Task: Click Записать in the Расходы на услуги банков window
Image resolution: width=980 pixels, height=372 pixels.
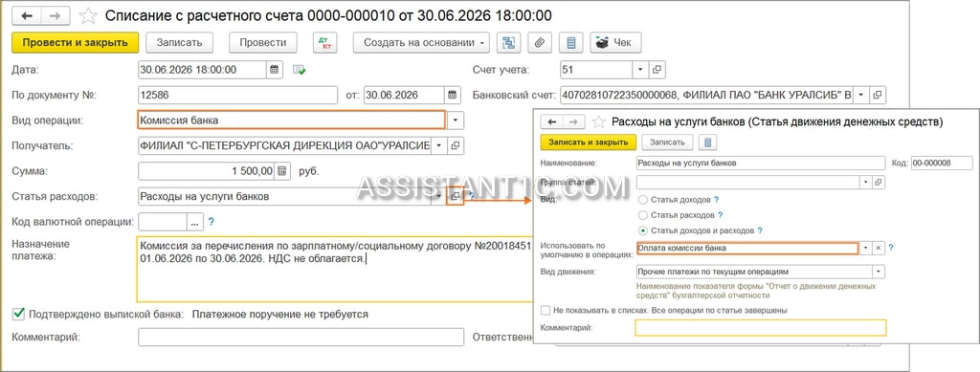Action: click(x=667, y=142)
